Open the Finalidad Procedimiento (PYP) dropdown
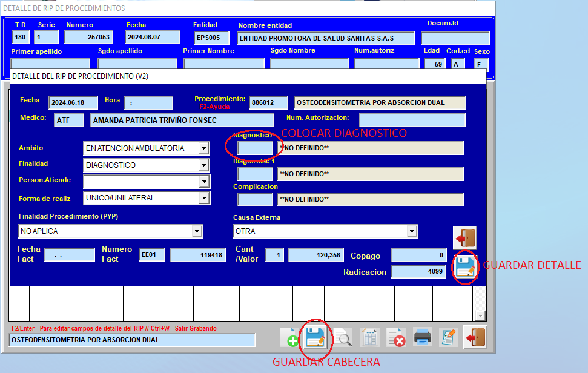This screenshot has width=588, height=373. point(197,231)
